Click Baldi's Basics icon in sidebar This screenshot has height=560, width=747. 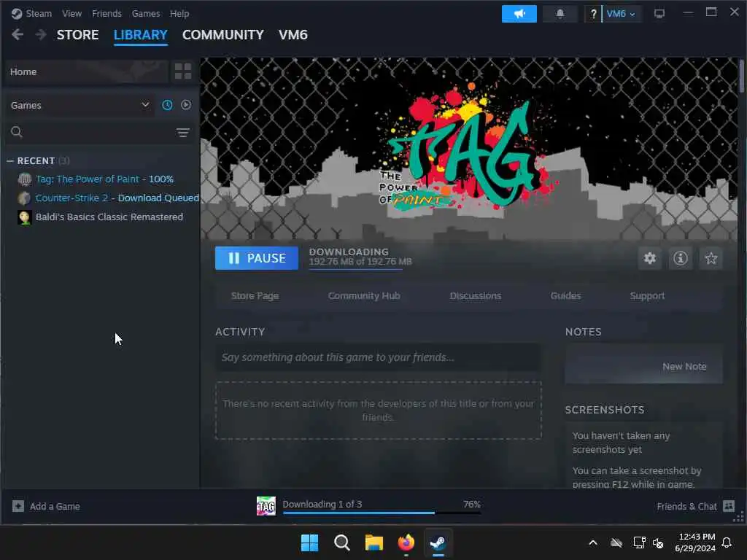[25, 217]
